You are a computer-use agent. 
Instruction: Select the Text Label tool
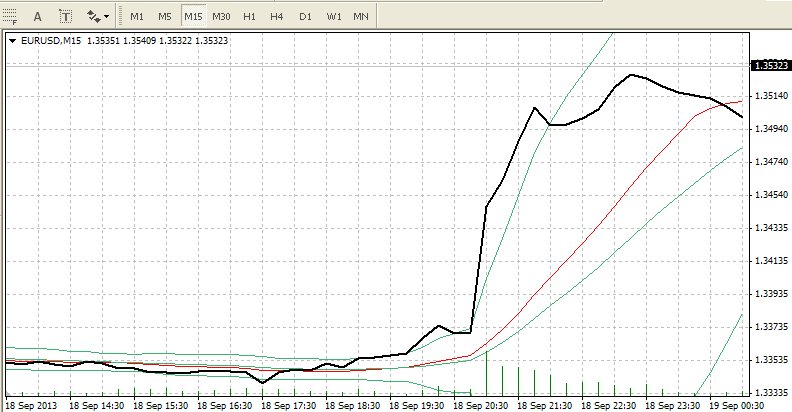pos(66,17)
